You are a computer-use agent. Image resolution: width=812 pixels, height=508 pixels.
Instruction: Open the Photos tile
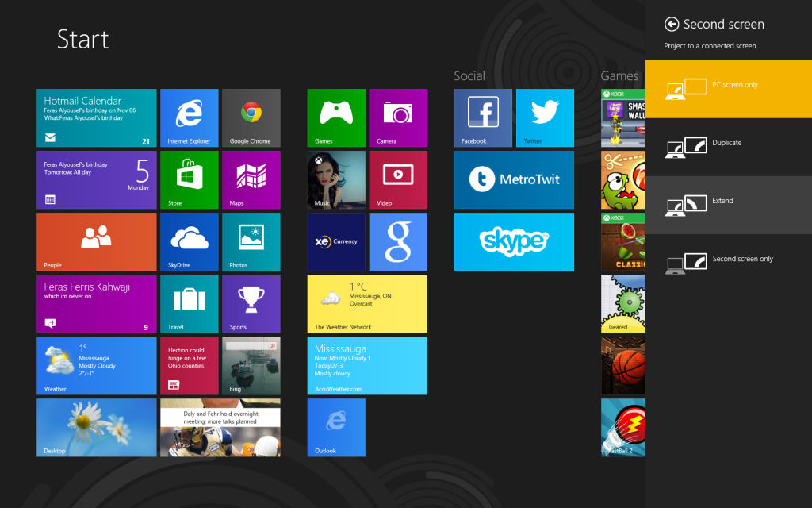coord(251,241)
